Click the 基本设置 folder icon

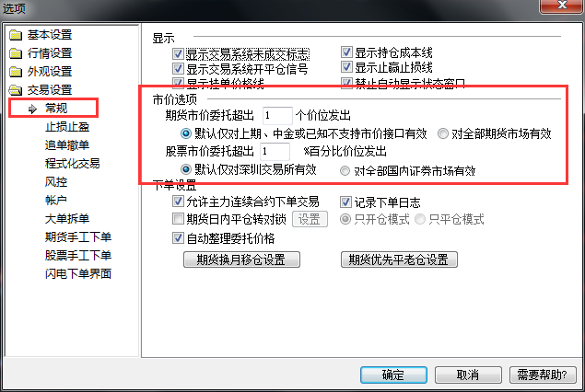pyautogui.click(x=16, y=35)
